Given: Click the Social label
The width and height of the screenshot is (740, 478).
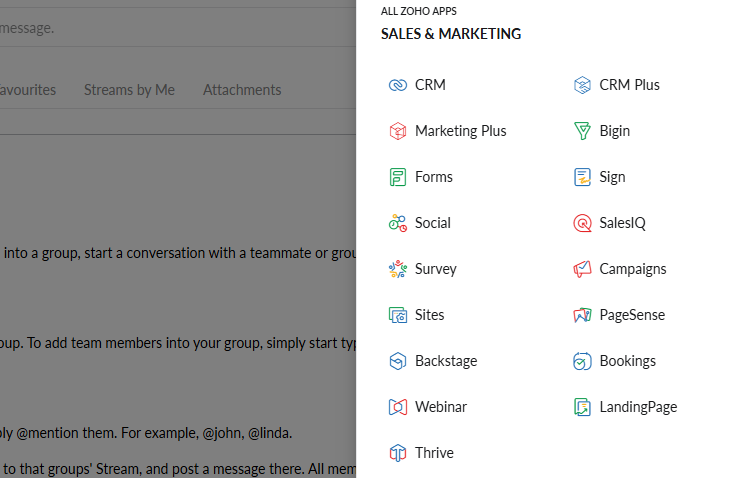Looking at the screenshot, I should 433,223.
